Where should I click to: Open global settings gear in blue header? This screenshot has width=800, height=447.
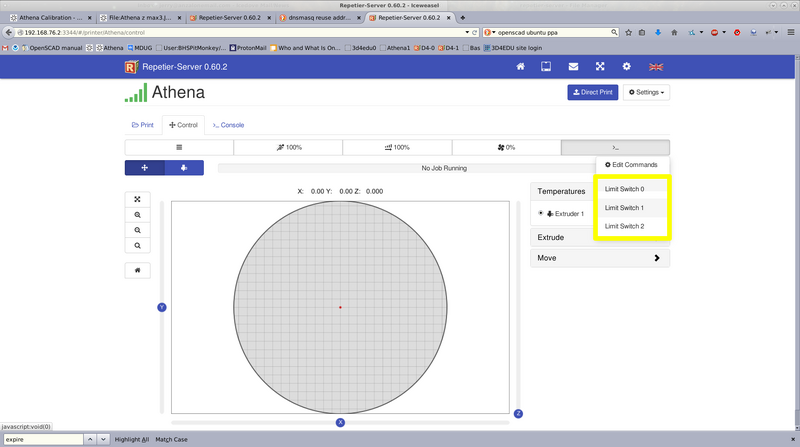point(627,66)
